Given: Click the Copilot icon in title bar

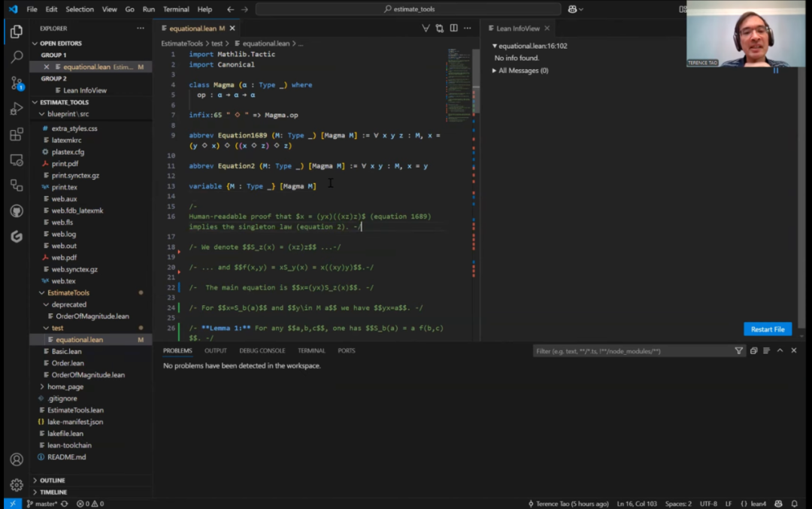Looking at the screenshot, I should click(572, 9).
